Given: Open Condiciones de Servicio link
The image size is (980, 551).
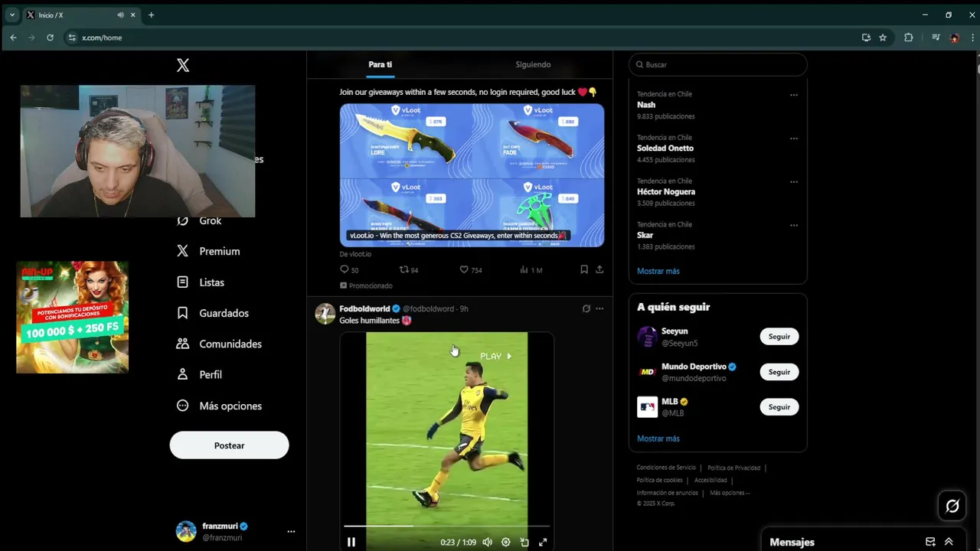Looking at the screenshot, I should pos(666,468).
